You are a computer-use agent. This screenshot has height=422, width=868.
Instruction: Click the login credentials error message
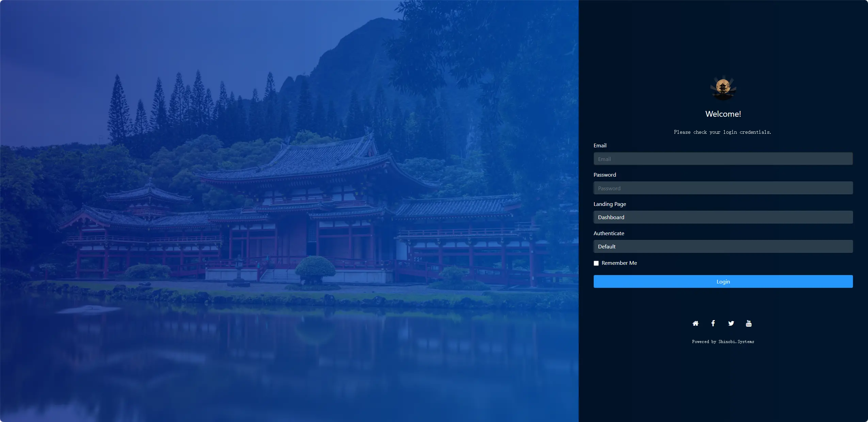point(722,132)
